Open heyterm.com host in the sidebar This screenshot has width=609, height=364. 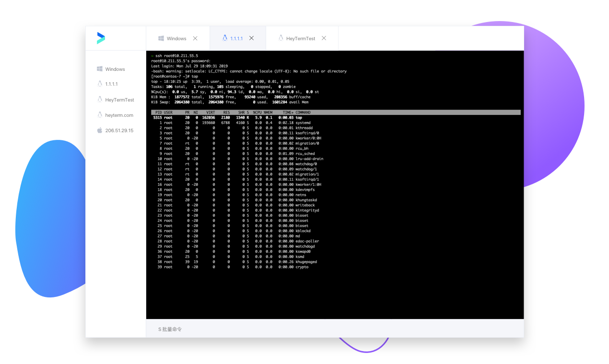(x=116, y=115)
